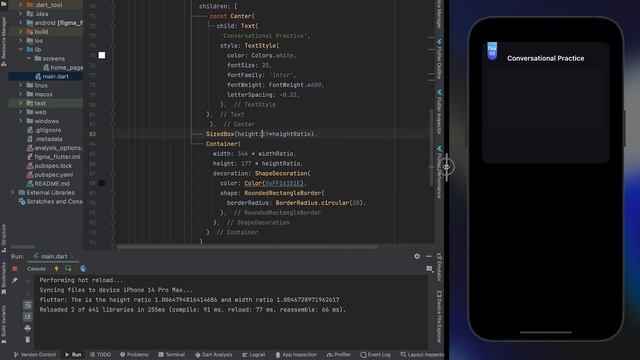Expand the test folder
Viewport: 640px width, 360px height.
(x=20, y=103)
